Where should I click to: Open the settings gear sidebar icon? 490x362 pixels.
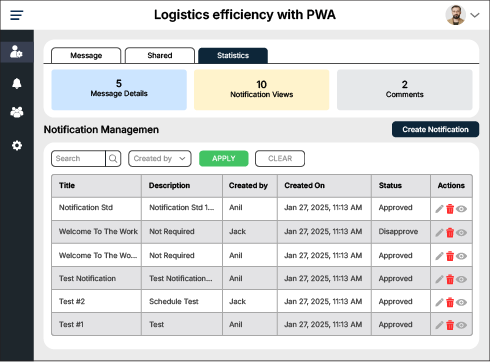[x=17, y=146]
